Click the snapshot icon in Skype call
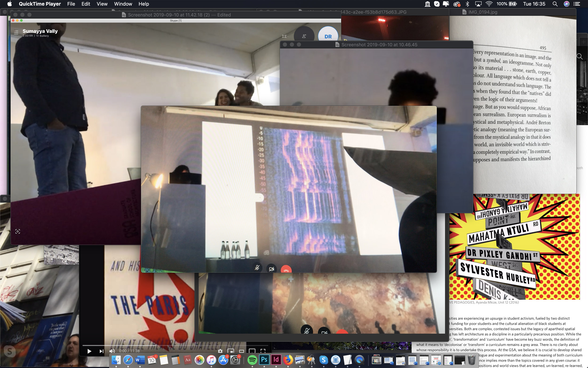 click(17, 231)
